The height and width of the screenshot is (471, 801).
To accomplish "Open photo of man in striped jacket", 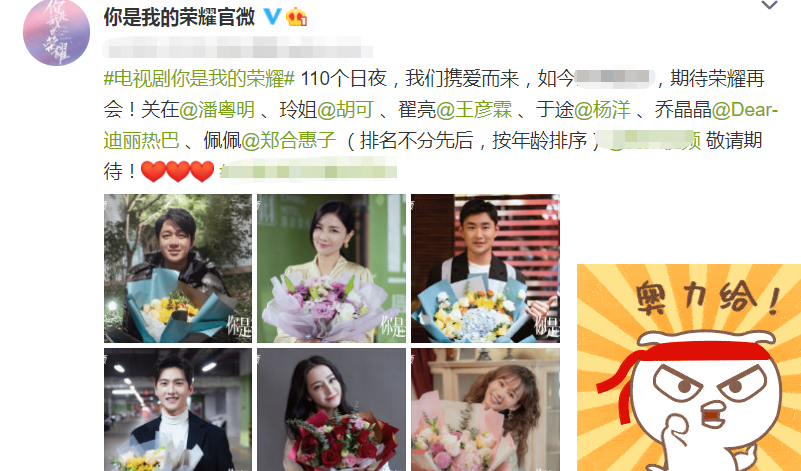I will pos(485,268).
